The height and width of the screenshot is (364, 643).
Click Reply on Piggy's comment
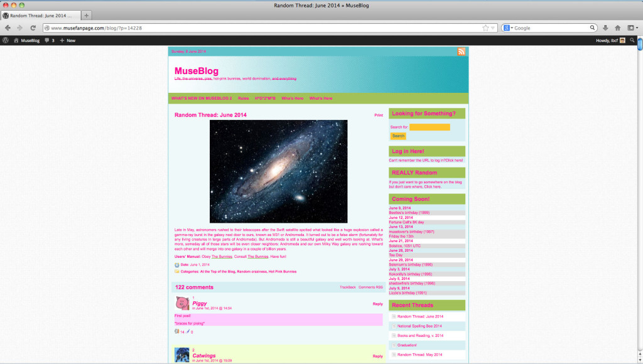[x=377, y=304]
